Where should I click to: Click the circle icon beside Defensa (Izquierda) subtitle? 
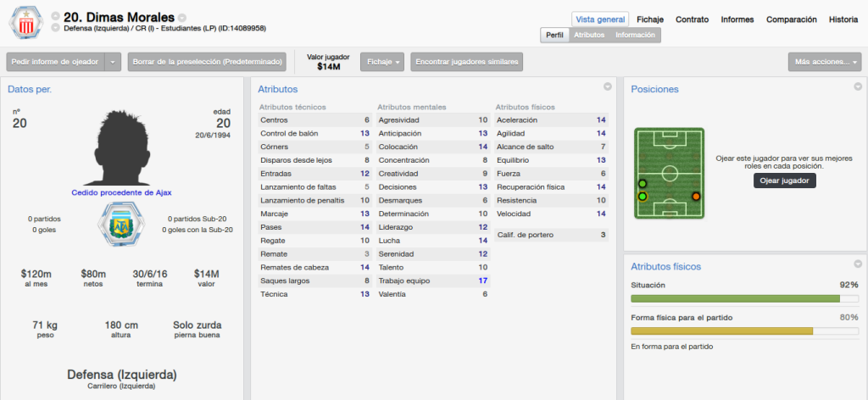(x=55, y=28)
